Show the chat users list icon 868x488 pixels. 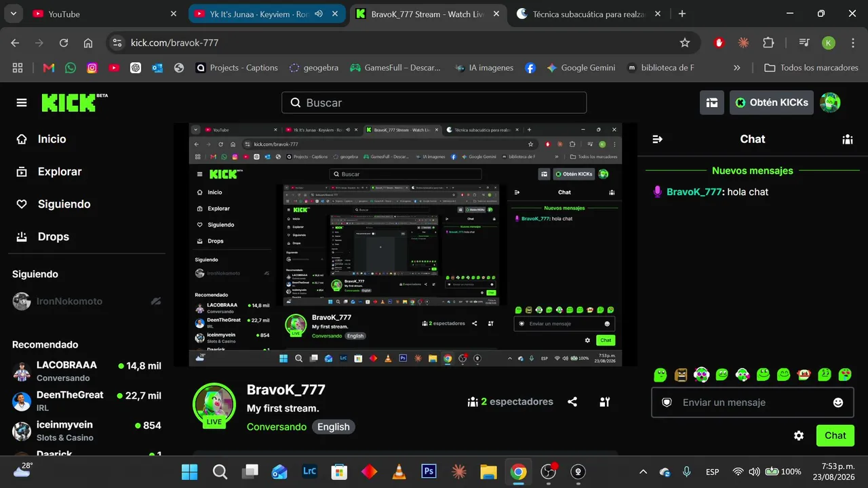point(848,139)
